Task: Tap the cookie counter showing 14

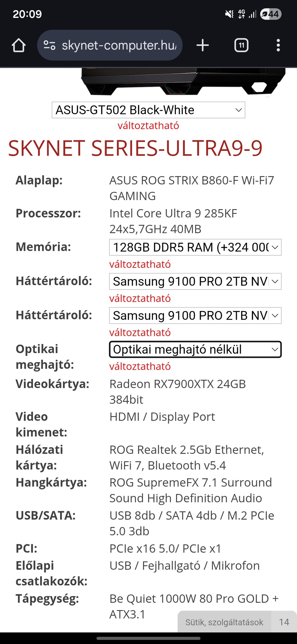Action: 284,622
